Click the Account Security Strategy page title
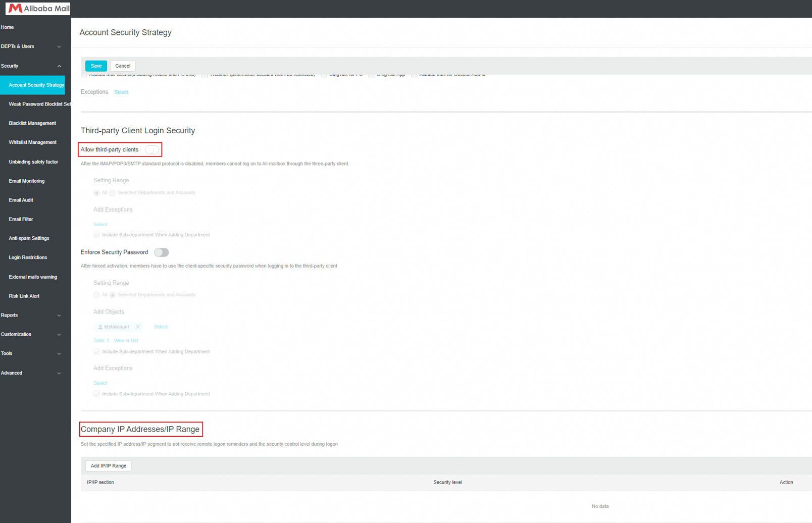The image size is (812, 523). point(126,32)
